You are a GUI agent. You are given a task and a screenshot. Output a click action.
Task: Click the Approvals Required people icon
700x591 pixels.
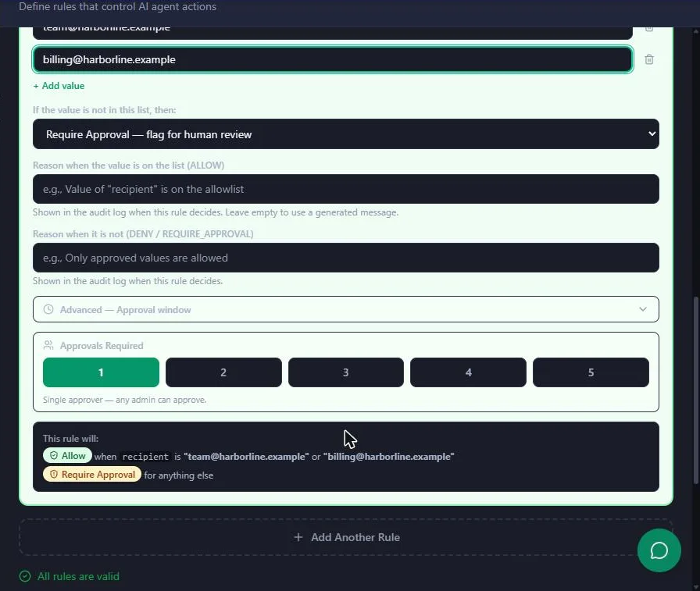[48, 345]
